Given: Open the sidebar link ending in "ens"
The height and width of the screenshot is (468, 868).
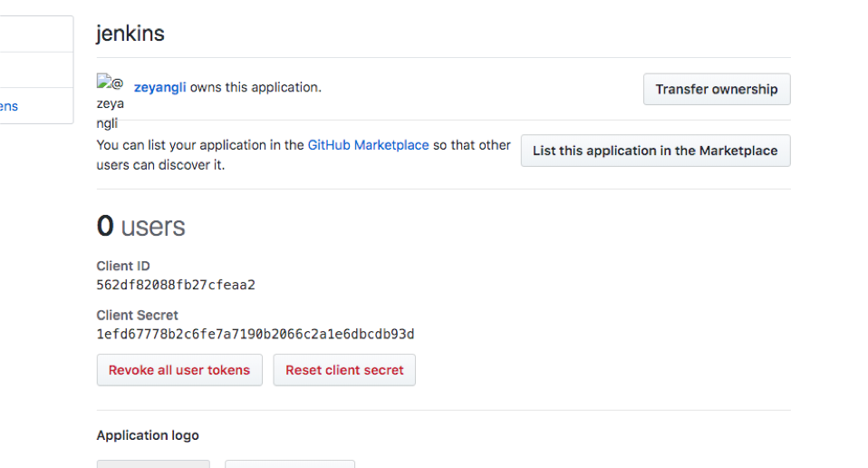Looking at the screenshot, I should (9, 106).
